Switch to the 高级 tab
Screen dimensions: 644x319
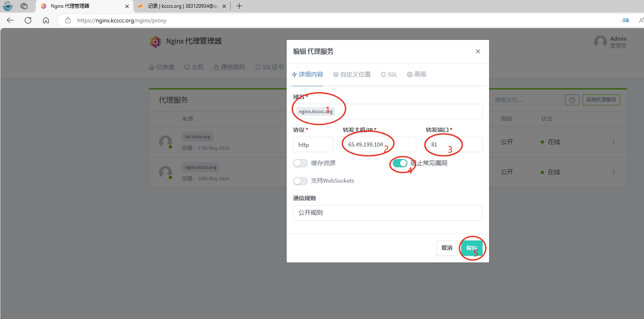pyautogui.click(x=417, y=74)
